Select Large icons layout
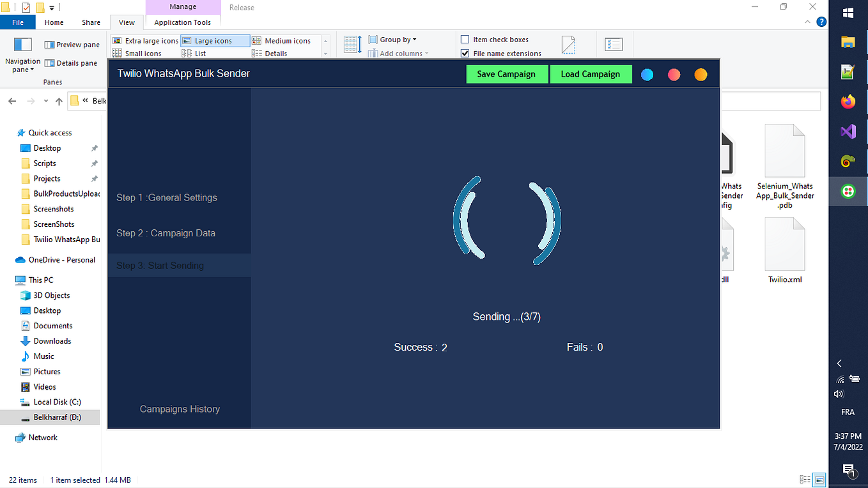 tap(215, 41)
